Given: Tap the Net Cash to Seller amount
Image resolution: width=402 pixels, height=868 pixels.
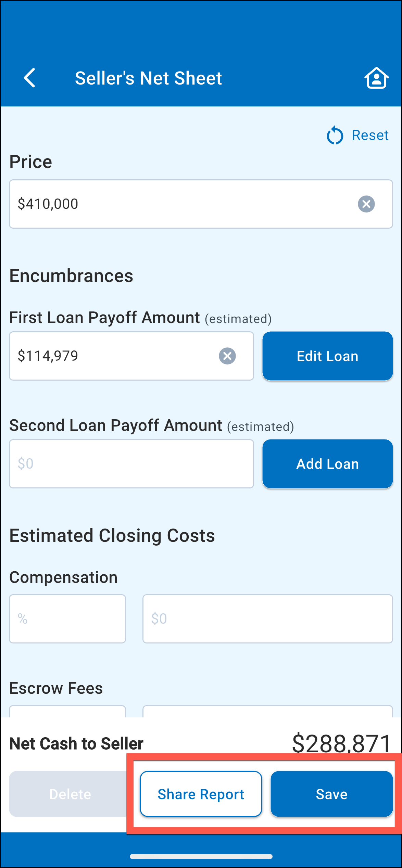Looking at the screenshot, I should 341,743.
